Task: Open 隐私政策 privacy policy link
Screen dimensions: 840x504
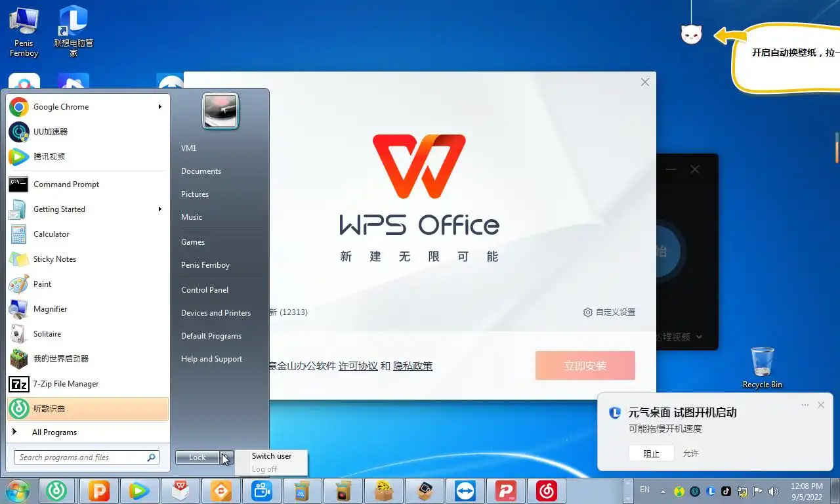Action: [413, 366]
